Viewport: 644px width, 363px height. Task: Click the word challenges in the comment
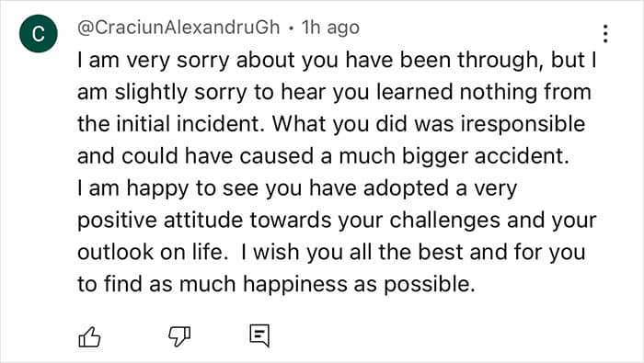click(x=444, y=221)
